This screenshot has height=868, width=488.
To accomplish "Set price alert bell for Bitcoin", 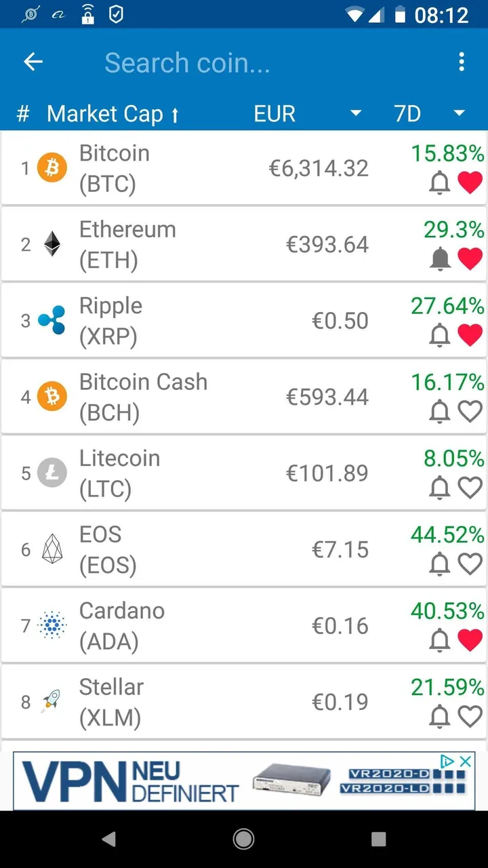I will 440,182.
